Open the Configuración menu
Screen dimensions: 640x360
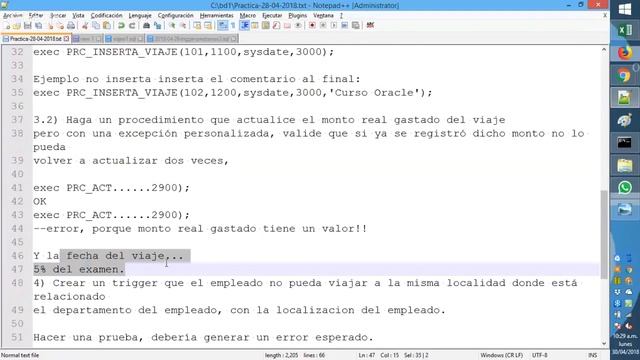click(x=176, y=16)
